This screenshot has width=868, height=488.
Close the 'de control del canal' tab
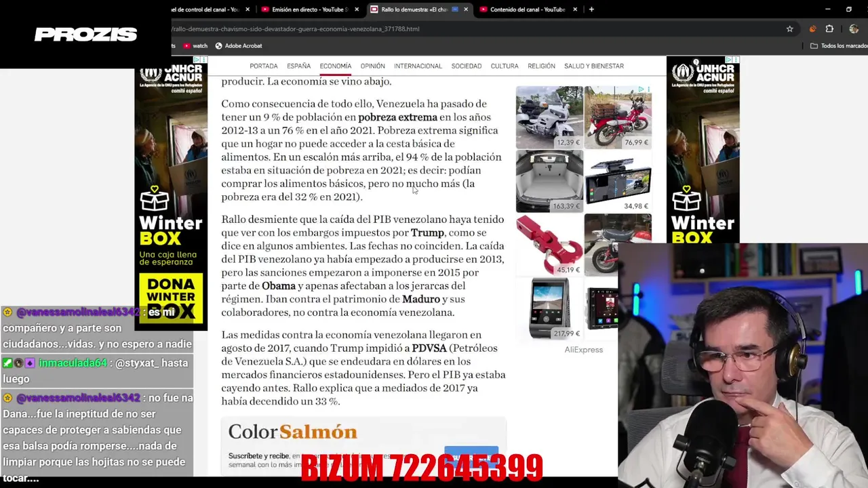pyautogui.click(x=248, y=9)
